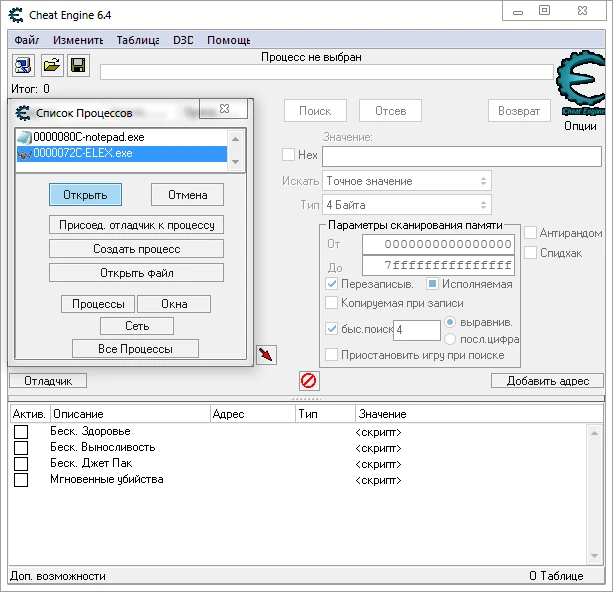Select 0000080C-notepad.exe in process list
This screenshot has height=592, width=613.
[x=122, y=137]
